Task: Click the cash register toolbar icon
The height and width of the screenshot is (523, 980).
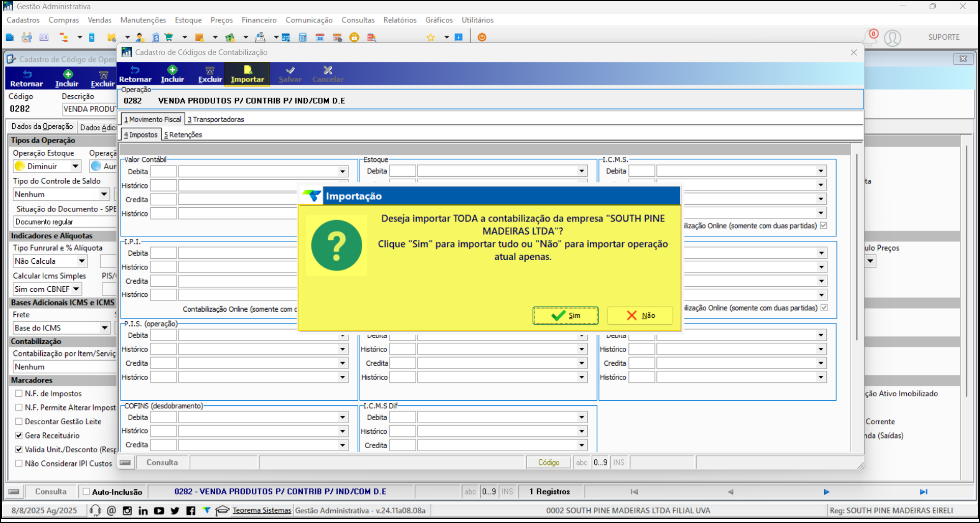Action: [x=261, y=37]
